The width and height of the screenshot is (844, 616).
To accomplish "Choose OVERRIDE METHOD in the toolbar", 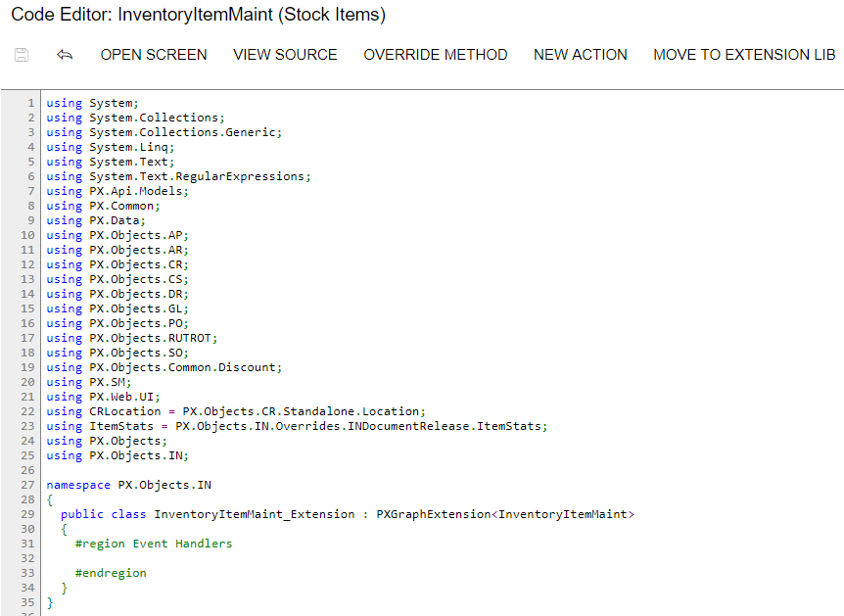I will pos(436,55).
